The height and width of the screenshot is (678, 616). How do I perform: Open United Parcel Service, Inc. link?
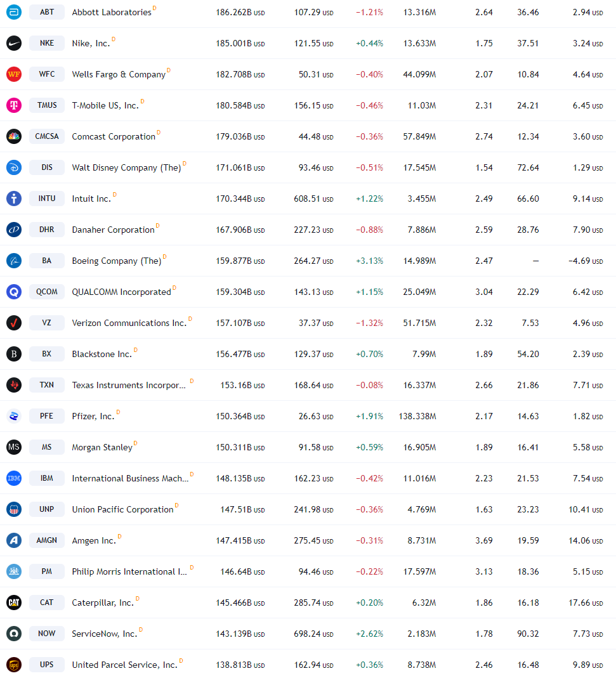coord(124,665)
